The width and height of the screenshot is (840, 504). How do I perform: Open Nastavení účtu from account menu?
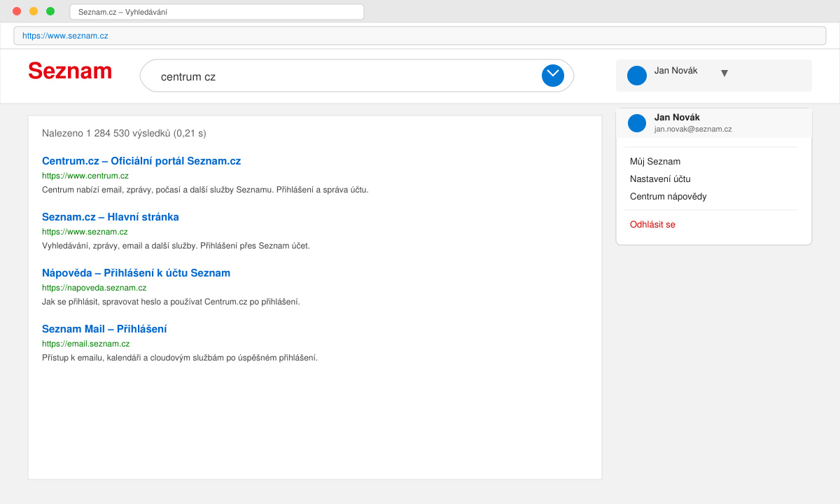pos(661,179)
